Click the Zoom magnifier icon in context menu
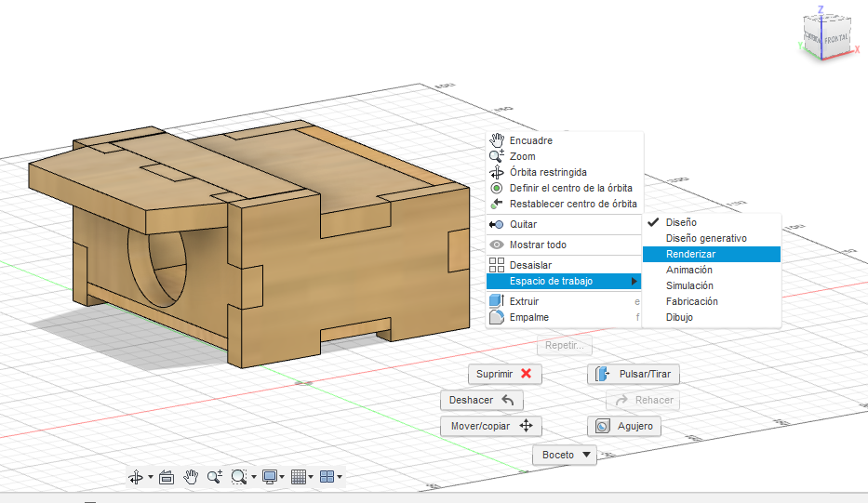This screenshot has width=868, height=503. click(497, 156)
